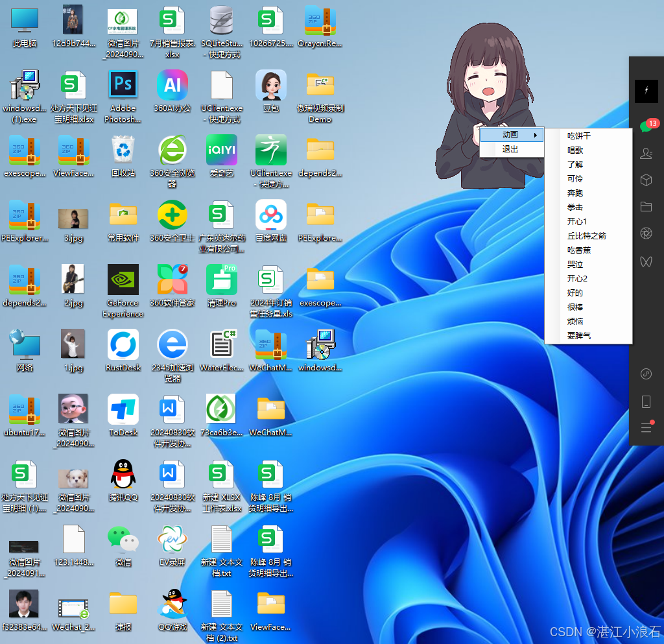664x644 pixels.
Task: Open the ubuntu17 zip archive
Action: click(x=25, y=409)
